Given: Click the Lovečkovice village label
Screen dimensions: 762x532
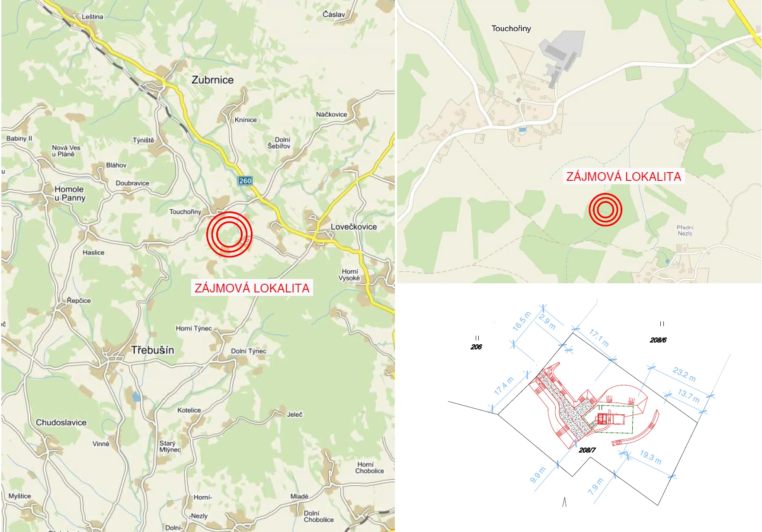Looking at the screenshot, I should click(x=354, y=227).
